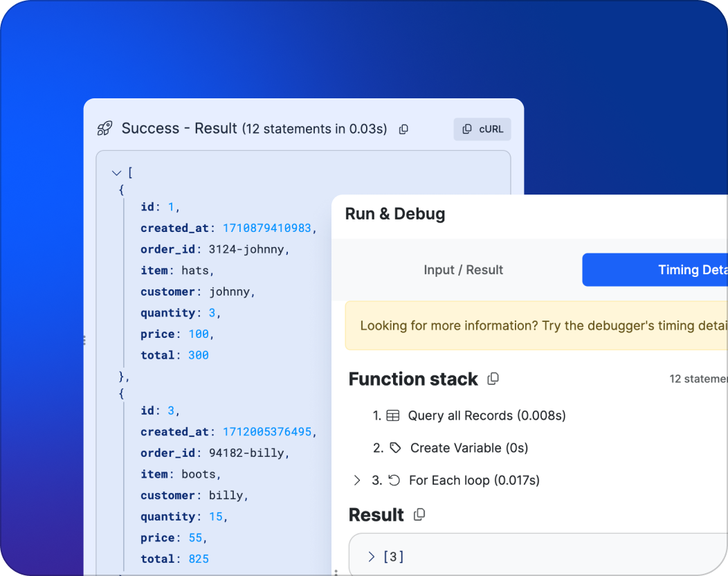728x576 pixels.
Task: Click the table icon for Query all Records
Action: 393,415
